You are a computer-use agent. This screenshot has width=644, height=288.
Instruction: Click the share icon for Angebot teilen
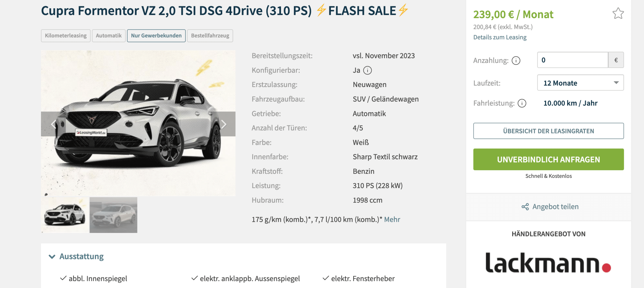525,207
